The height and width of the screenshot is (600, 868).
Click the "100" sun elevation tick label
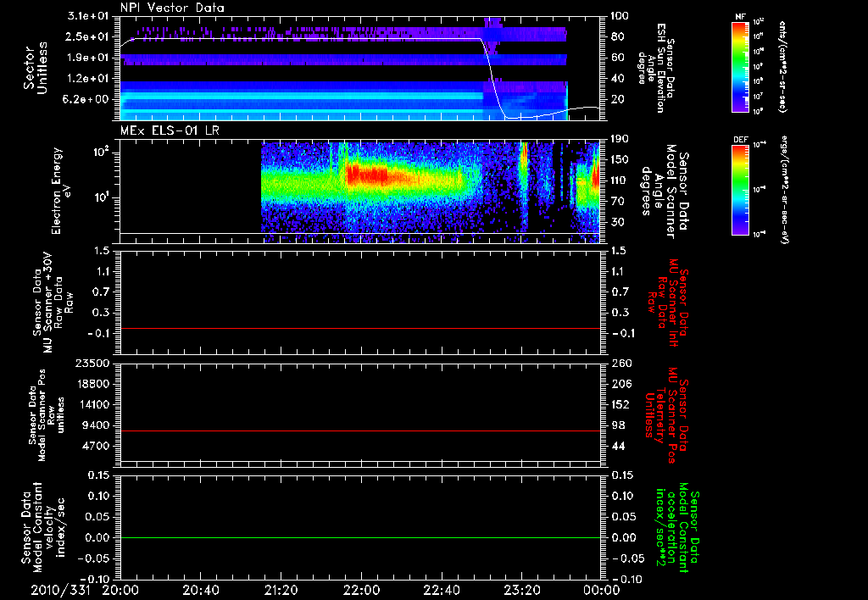(620, 16)
